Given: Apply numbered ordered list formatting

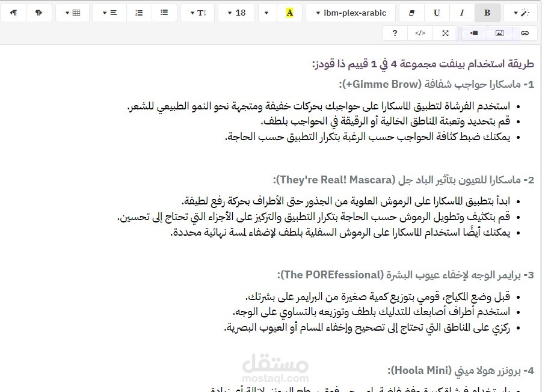Looking at the screenshot, I should [139, 13].
